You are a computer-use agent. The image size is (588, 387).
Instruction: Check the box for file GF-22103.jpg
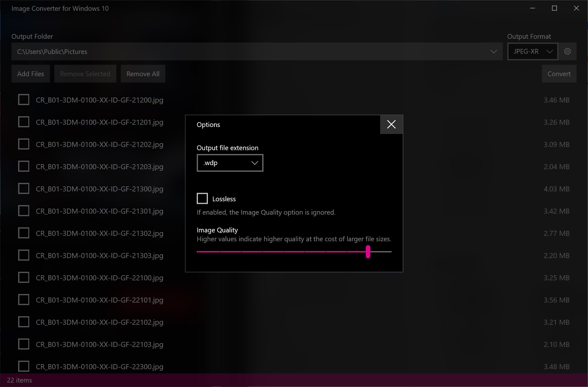[x=24, y=344]
